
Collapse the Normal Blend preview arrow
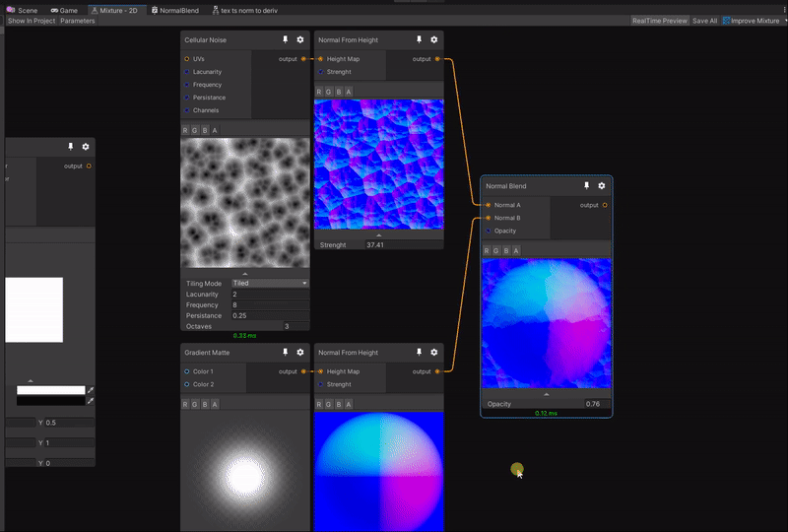(x=547, y=394)
